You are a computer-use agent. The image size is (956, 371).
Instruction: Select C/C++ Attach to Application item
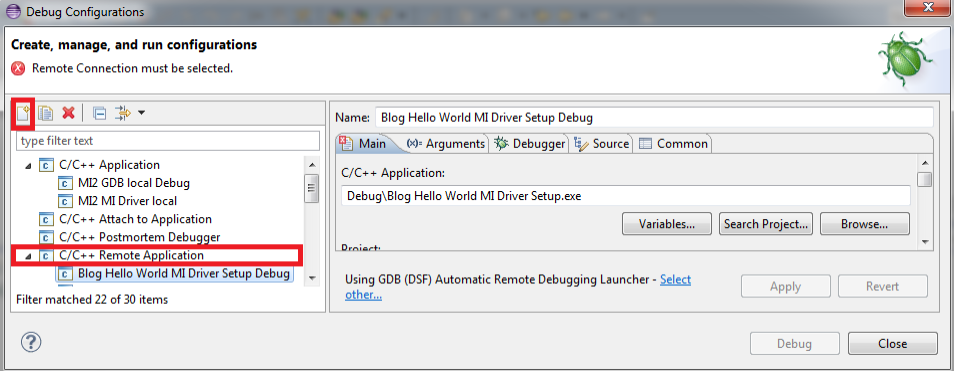135,219
